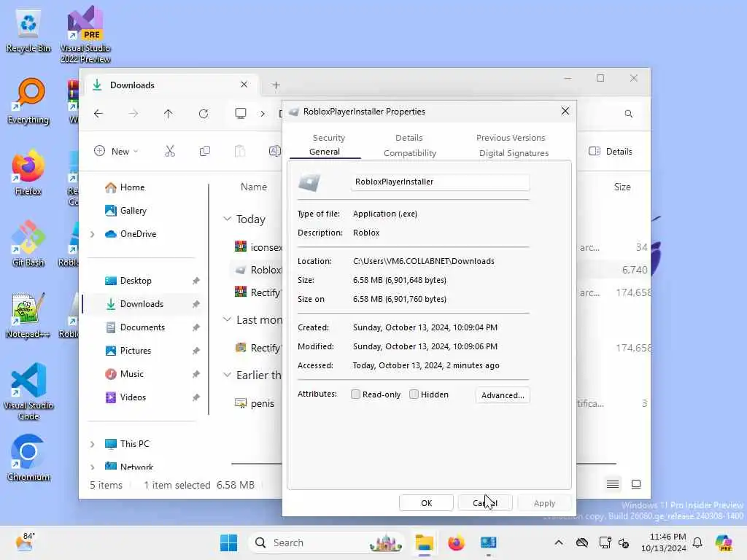This screenshot has height=560, width=747.
Task: Click the taskbar Search box
Action: [327, 542]
